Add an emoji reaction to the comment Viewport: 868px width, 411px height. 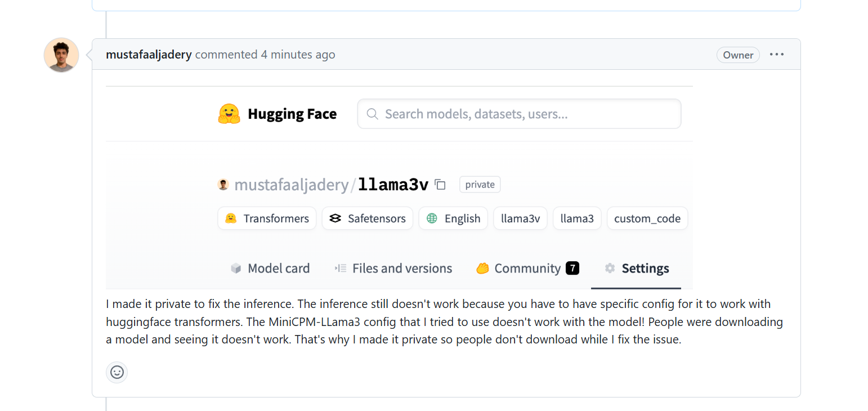pyautogui.click(x=117, y=372)
